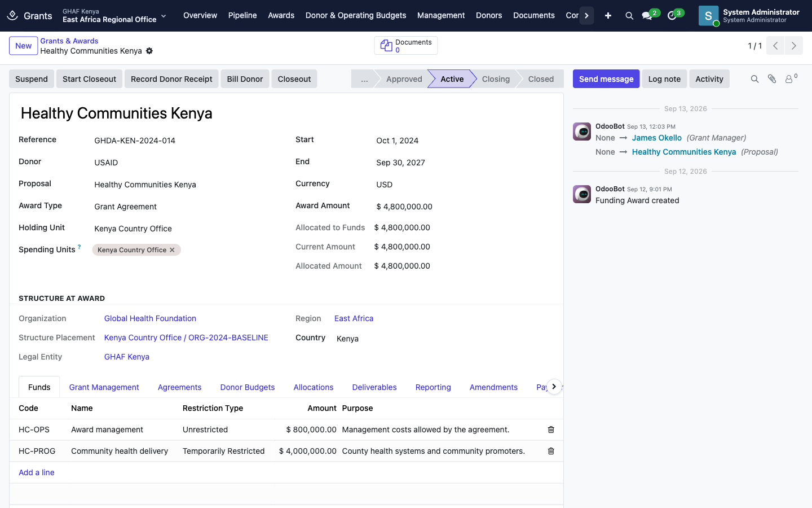Click the Send message button

coord(606,79)
